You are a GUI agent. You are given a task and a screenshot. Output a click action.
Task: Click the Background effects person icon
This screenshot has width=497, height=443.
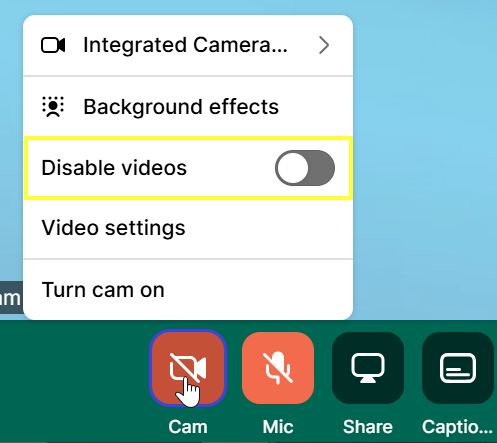coord(53,107)
